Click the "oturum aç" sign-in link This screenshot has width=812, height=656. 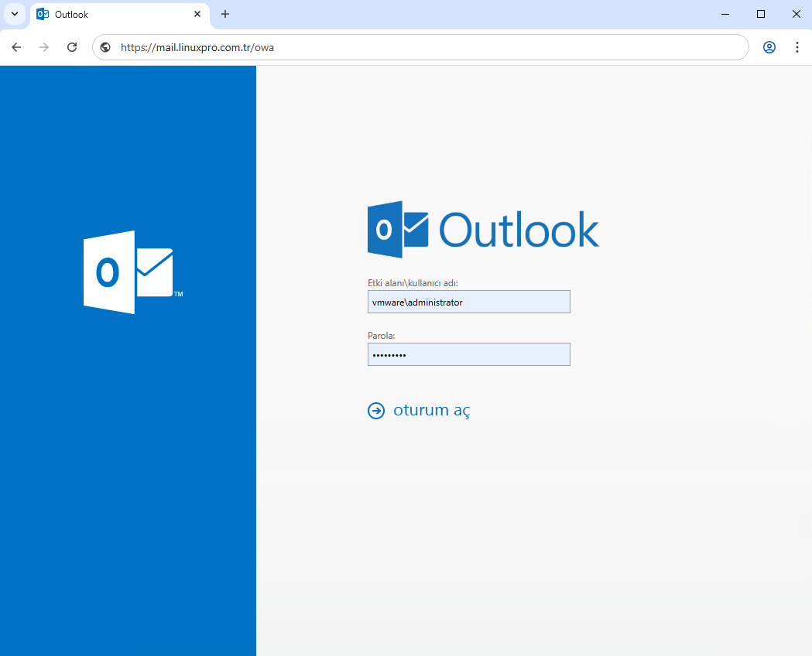431,410
